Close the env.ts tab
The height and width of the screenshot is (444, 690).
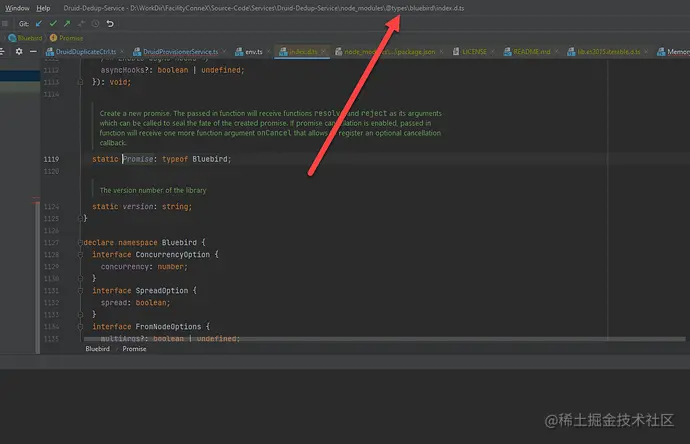pos(268,51)
